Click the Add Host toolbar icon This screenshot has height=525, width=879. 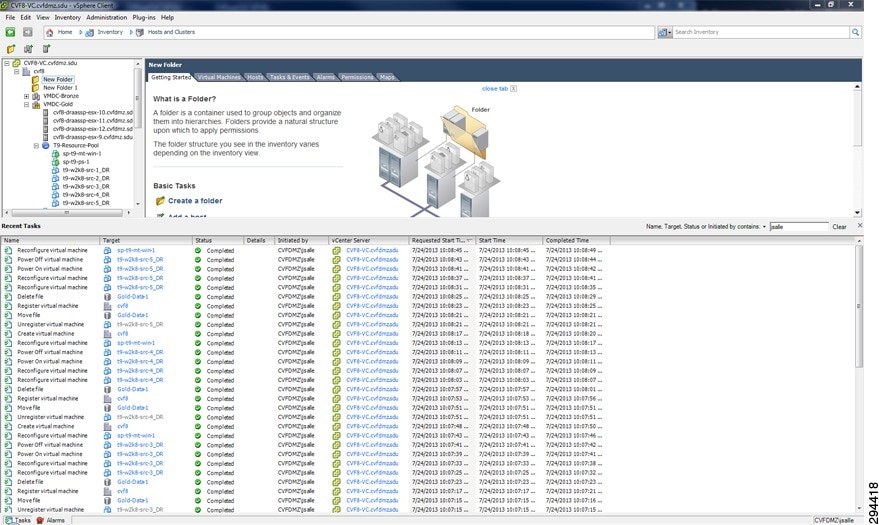(46, 49)
